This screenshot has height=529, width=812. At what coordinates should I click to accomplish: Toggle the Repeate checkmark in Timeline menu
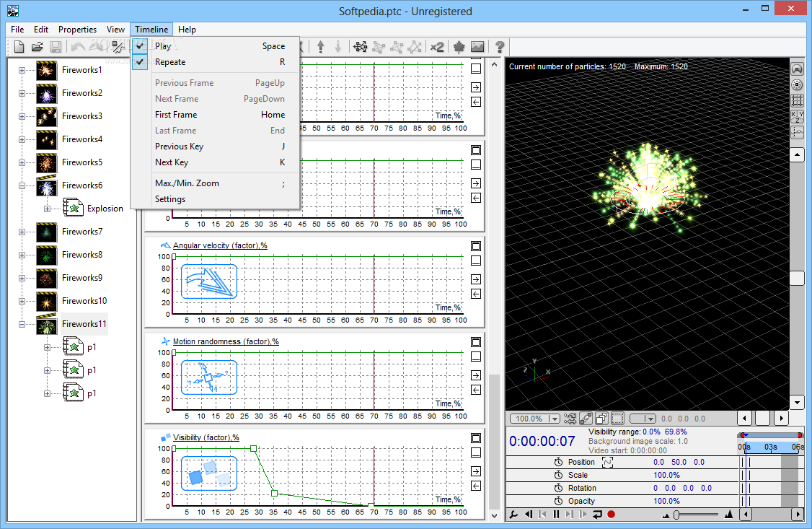click(140, 61)
